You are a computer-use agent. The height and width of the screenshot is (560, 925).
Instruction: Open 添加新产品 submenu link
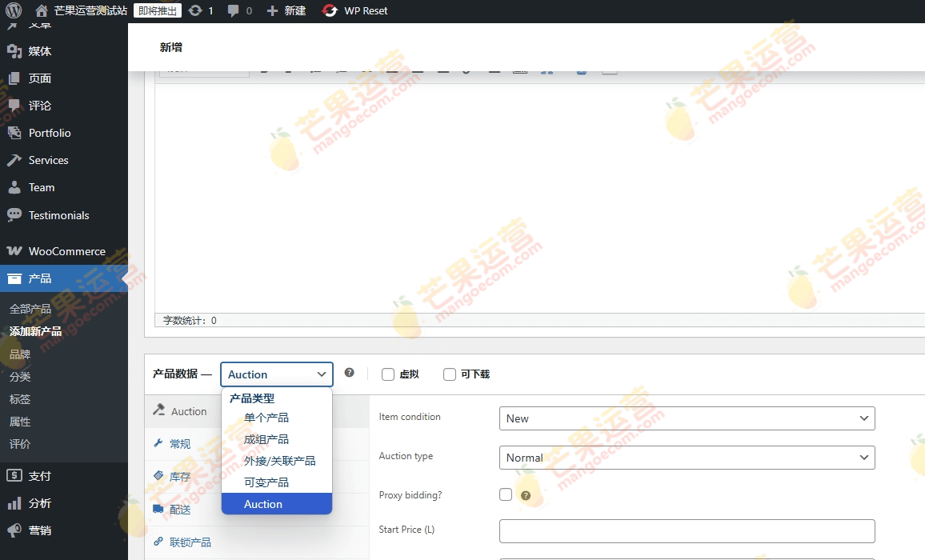tap(35, 331)
